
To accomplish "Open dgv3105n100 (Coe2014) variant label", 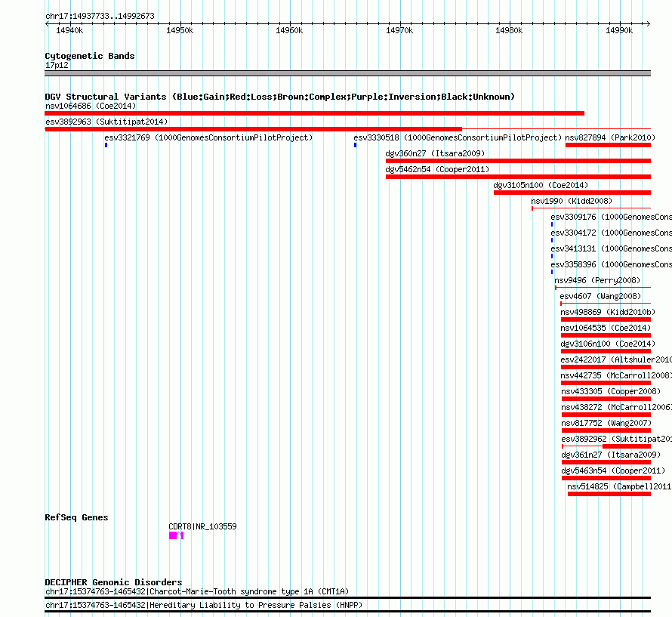I will pos(541,185).
